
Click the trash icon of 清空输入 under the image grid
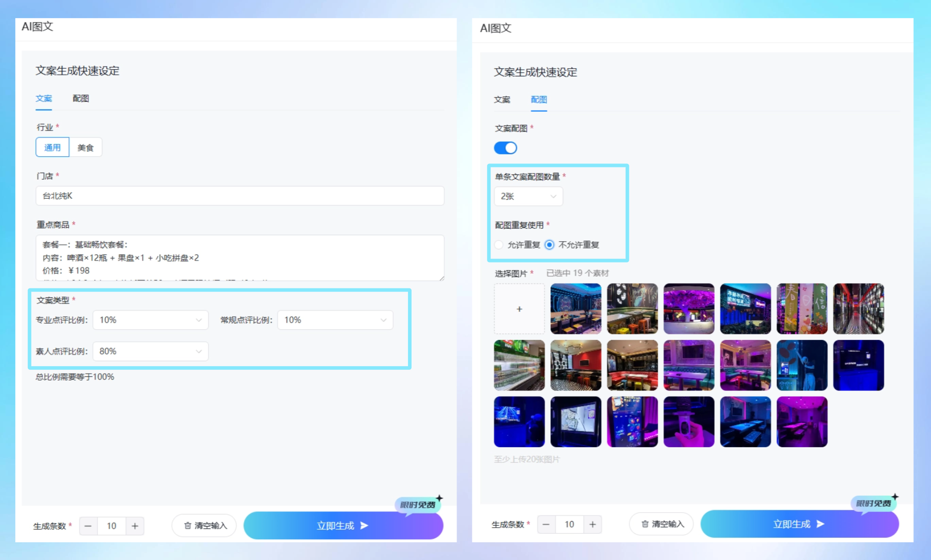coord(645,524)
